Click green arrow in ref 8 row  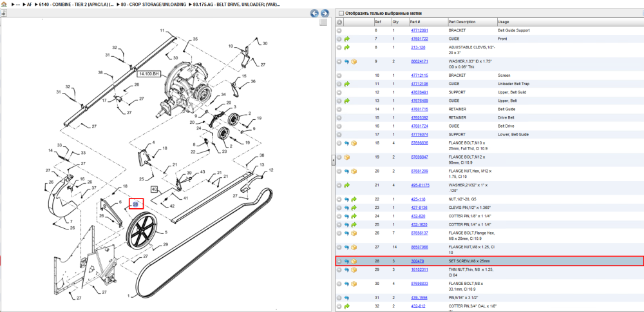point(346,48)
